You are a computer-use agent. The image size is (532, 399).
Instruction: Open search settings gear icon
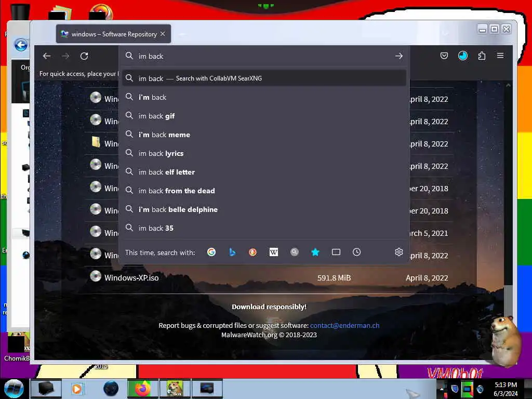tap(398, 252)
